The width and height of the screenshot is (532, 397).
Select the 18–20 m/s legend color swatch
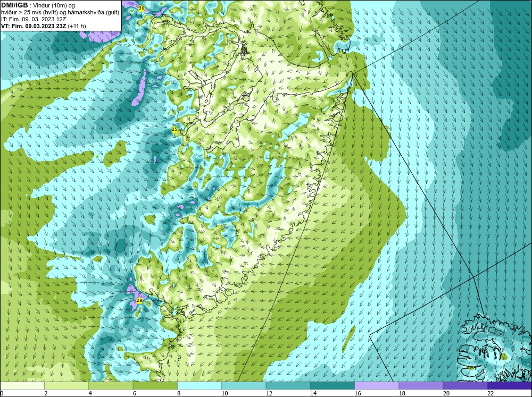(421, 385)
